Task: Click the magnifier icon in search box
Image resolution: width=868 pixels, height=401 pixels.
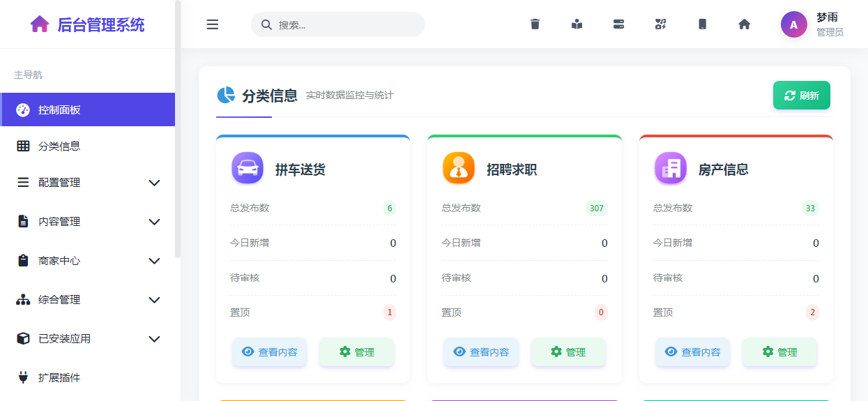Action: click(x=266, y=24)
